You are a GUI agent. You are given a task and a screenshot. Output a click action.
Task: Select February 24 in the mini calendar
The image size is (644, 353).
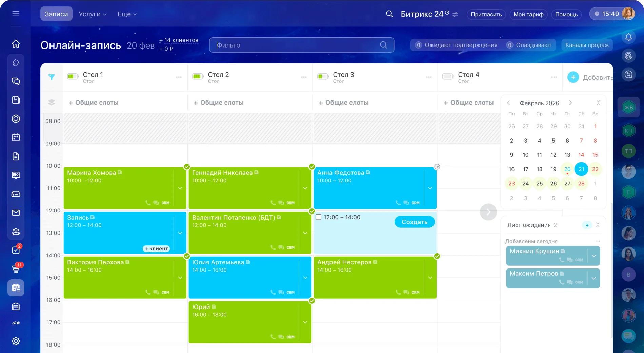[x=525, y=184]
